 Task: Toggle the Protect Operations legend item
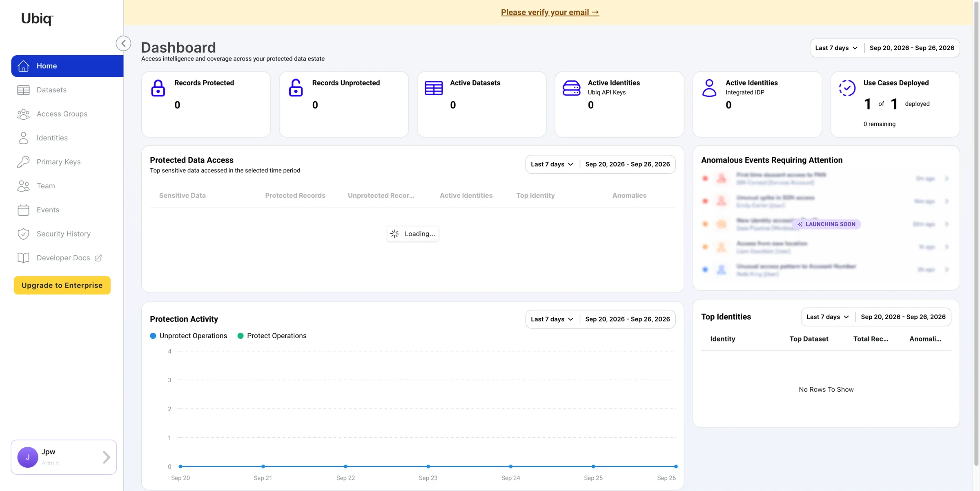tap(272, 336)
